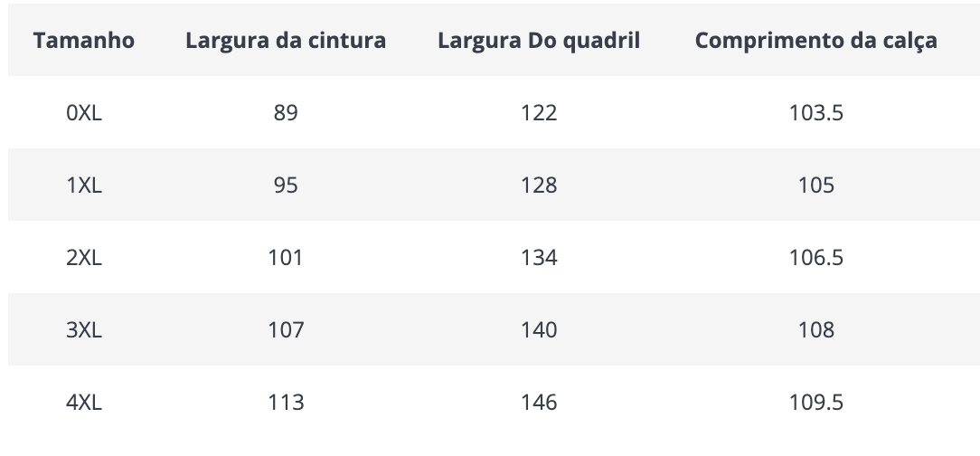Viewport: 980px width, 456px height.
Task: Click waist value 101 in 2XL row
Action: point(286,257)
